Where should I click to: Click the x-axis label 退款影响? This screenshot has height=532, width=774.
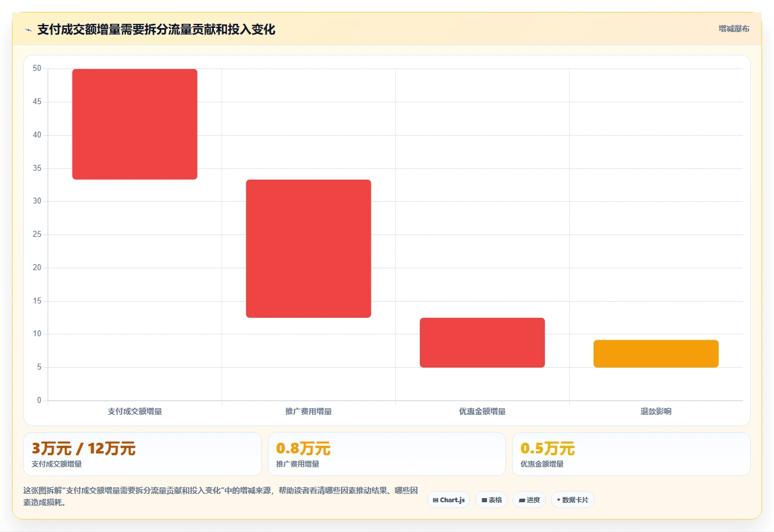point(656,411)
